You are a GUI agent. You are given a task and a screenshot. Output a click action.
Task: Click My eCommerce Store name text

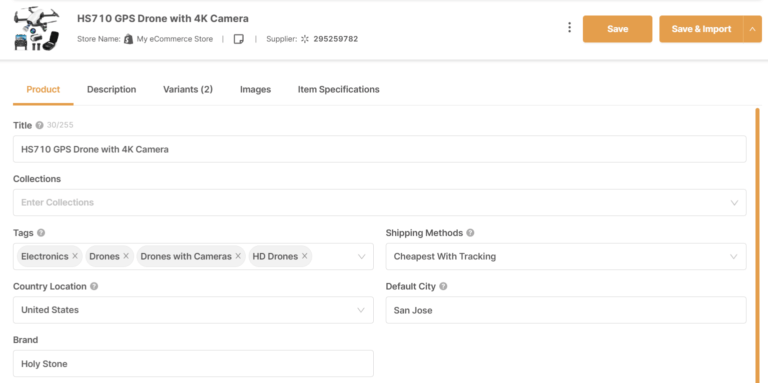coord(175,39)
